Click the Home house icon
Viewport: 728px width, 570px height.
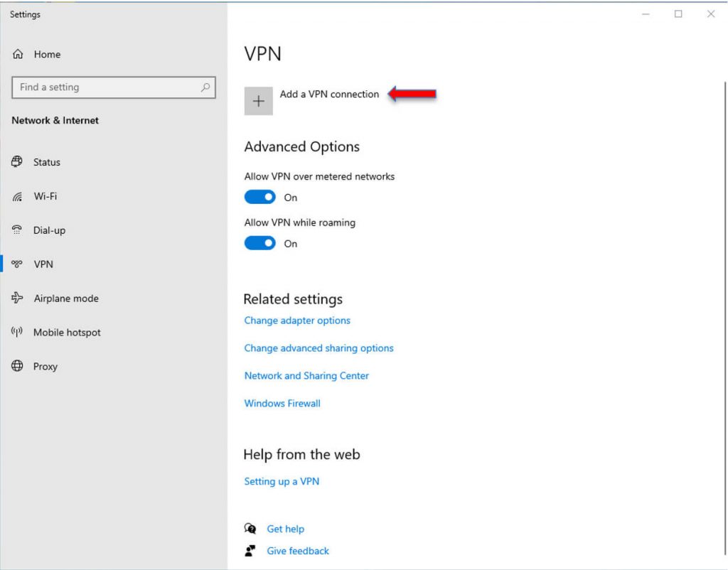pyautogui.click(x=18, y=54)
